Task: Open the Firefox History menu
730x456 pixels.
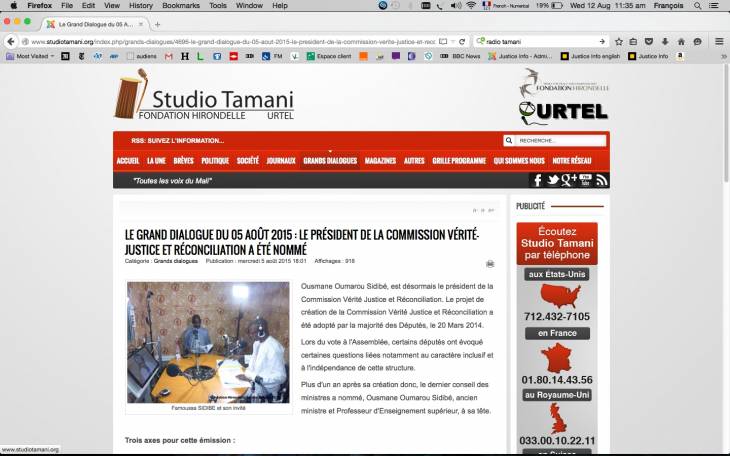Action: click(x=141, y=6)
